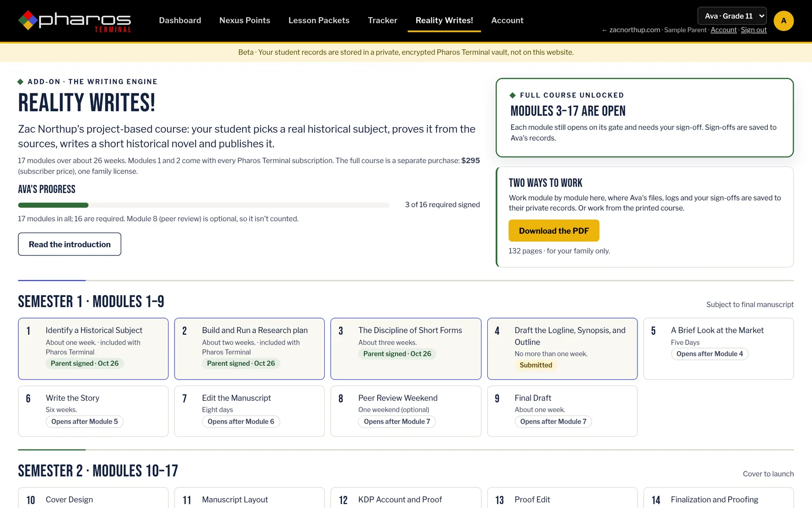This screenshot has width=812, height=508.
Task: Click the $295 price text
Action: pos(470,161)
